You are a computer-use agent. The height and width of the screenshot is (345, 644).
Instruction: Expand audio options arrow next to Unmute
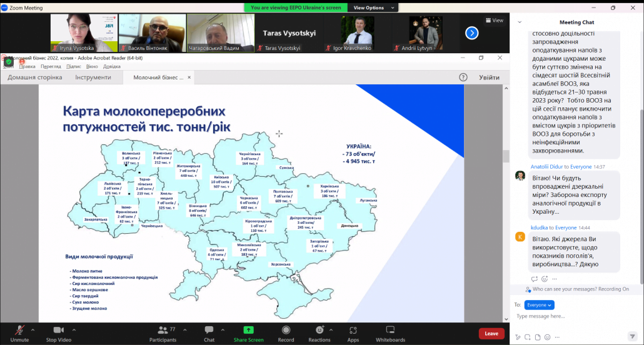pos(33,329)
